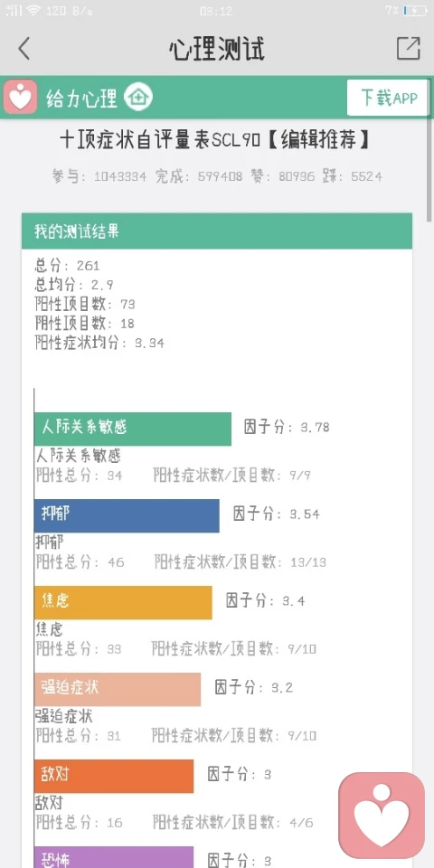Select the orange 敌对 bar
Image resolution: width=434 pixels, height=868 pixels.
114,776
